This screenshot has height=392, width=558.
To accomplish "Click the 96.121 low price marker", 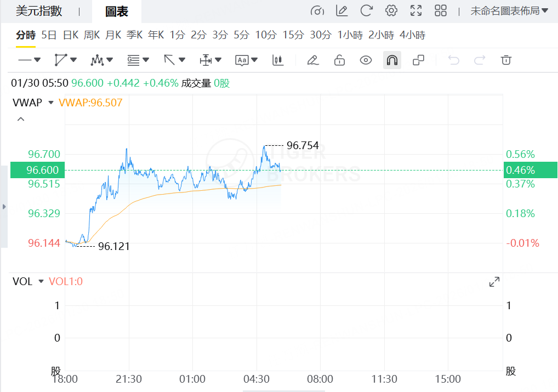I will pyautogui.click(x=113, y=246).
